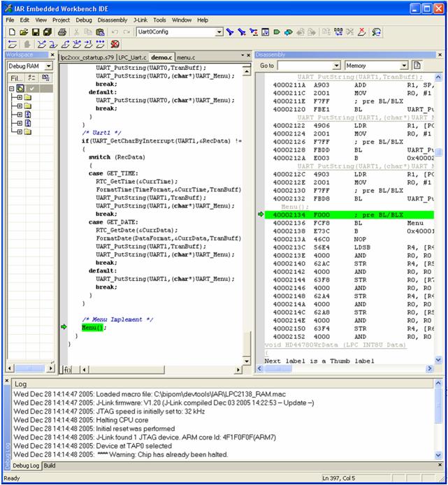Viewport: 448px width, 485px height.
Task: Click the Fil... workspace column header
Action: 16,78
